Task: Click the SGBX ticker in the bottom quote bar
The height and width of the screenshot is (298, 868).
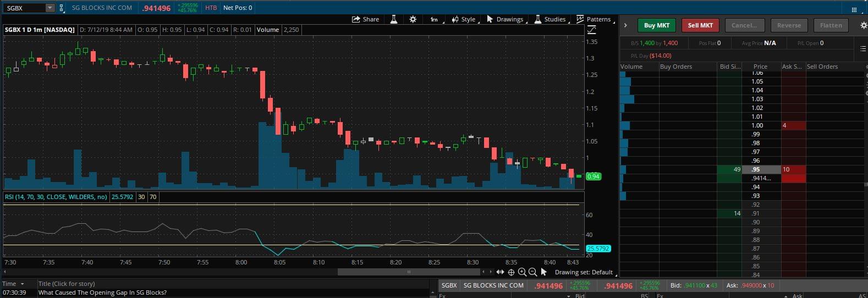Action: click(x=449, y=285)
